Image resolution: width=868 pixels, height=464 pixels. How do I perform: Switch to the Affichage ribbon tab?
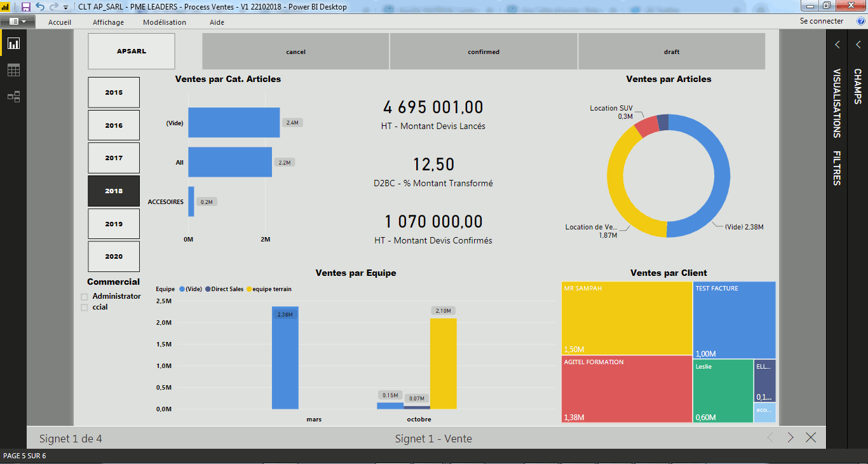[x=108, y=22]
